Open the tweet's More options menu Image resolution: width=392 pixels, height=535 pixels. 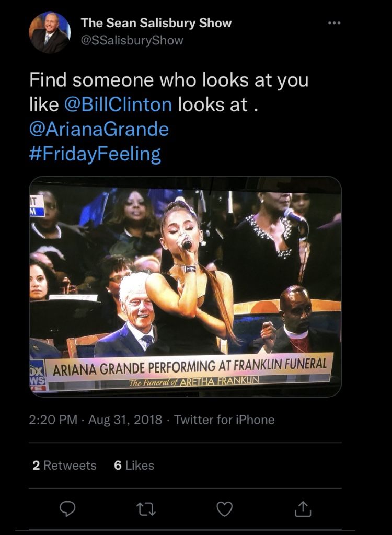click(333, 23)
